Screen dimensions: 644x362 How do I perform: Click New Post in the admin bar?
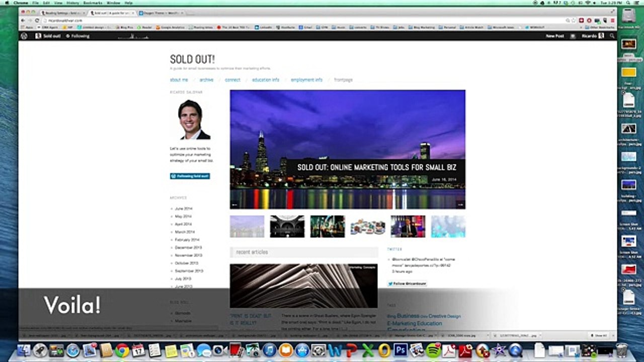click(555, 36)
